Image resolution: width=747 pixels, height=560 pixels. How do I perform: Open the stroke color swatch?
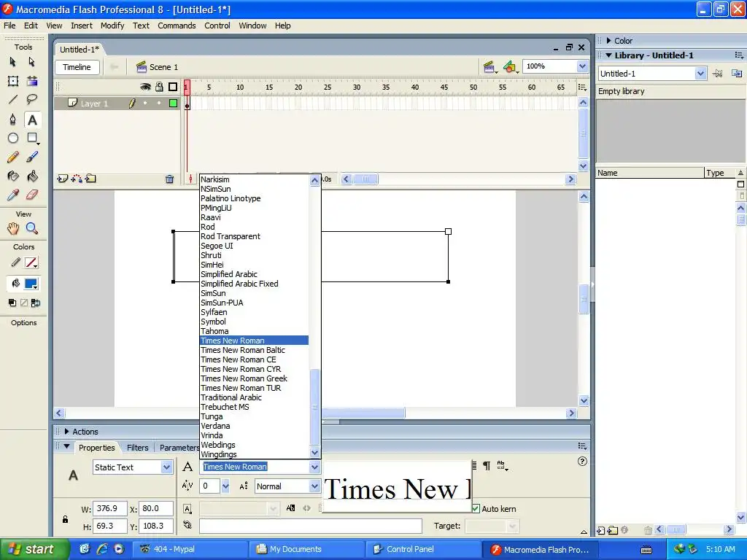(31, 262)
